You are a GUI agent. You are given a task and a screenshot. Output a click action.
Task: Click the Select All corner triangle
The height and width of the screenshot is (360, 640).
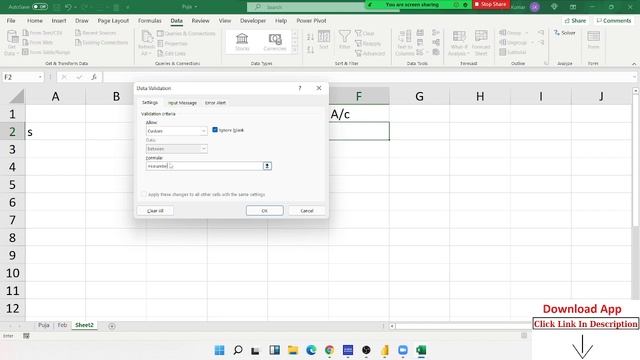tap(16, 96)
